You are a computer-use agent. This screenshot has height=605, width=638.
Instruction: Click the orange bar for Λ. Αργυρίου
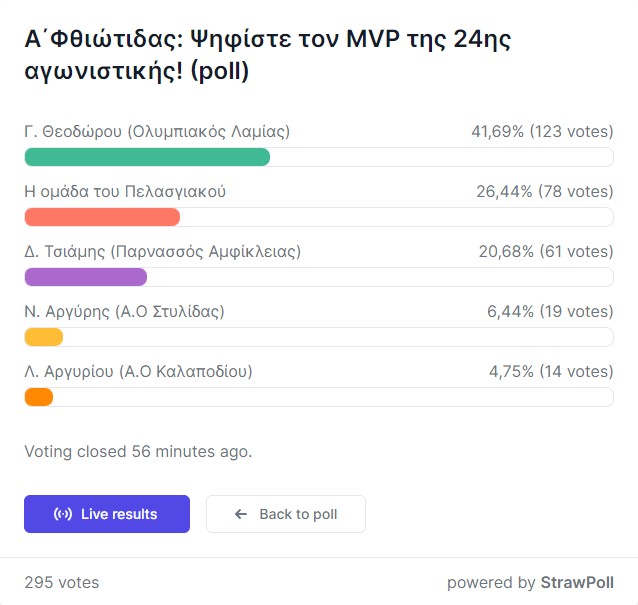pyautogui.click(x=39, y=397)
